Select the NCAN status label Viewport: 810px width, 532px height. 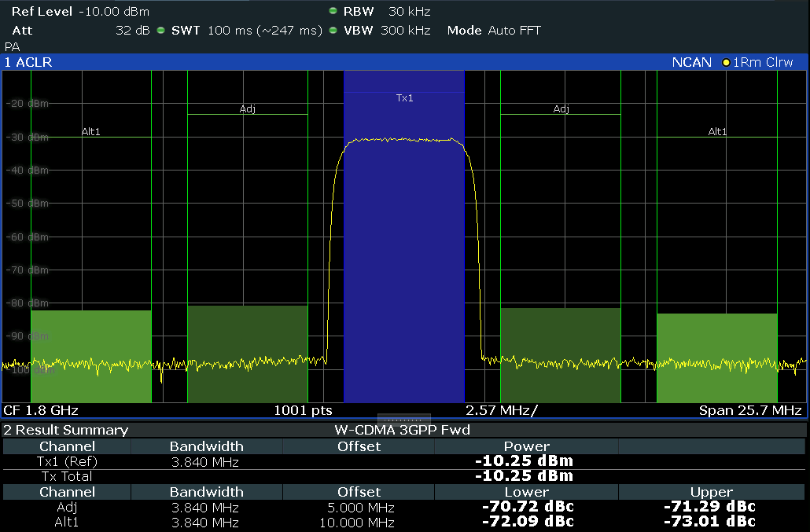tap(691, 62)
